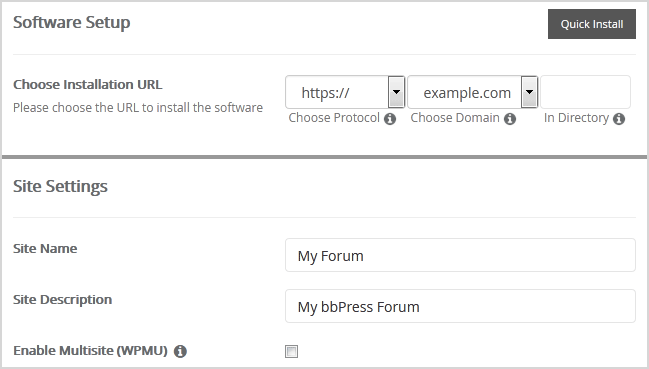Click the info icon beside In Directory

click(619, 119)
